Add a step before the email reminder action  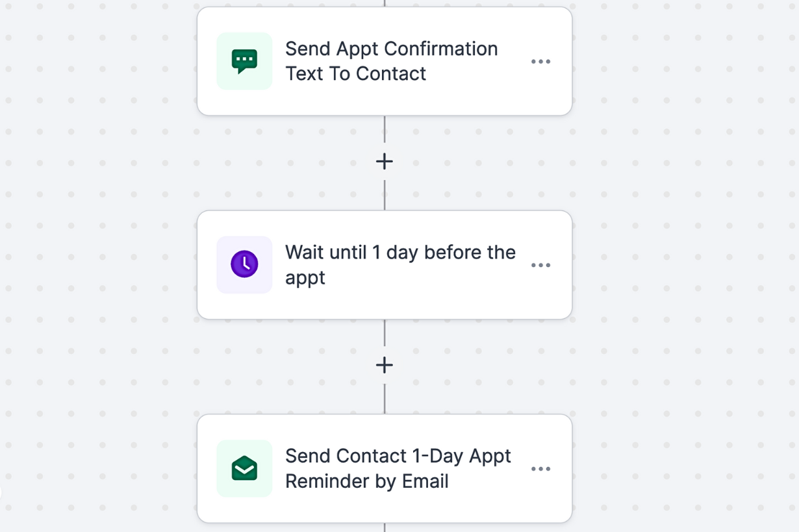click(x=385, y=365)
